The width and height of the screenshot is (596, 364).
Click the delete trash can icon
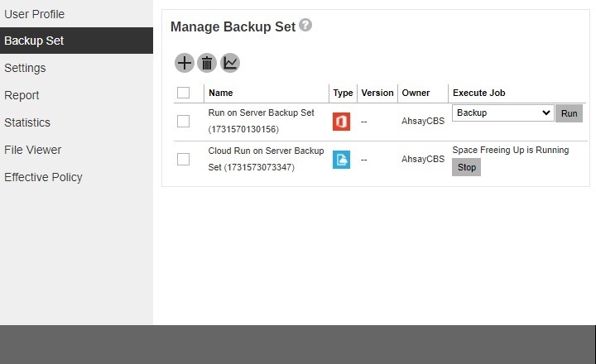[x=207, y=63]
